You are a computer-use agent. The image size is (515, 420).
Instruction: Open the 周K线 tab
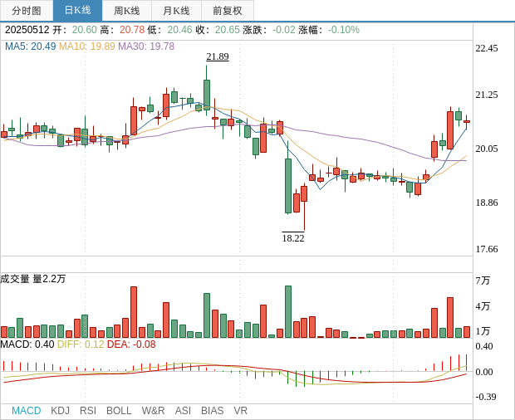pyautogui.click(x=127, y=11)
